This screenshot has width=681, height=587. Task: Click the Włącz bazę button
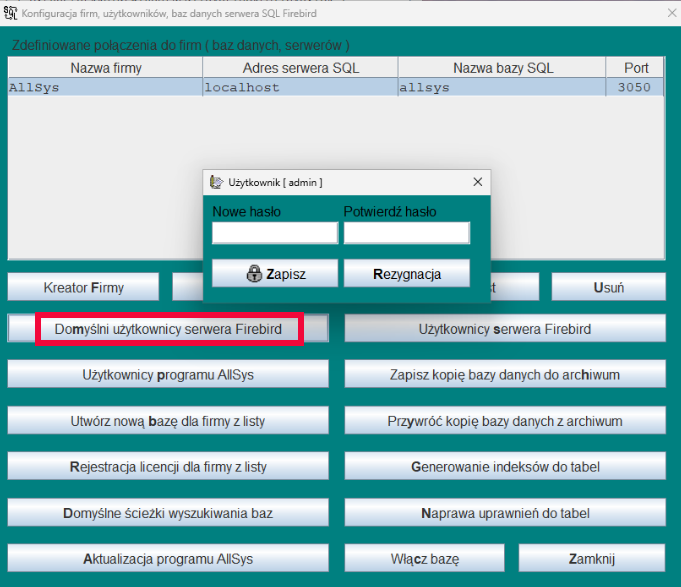pos(424,558)
